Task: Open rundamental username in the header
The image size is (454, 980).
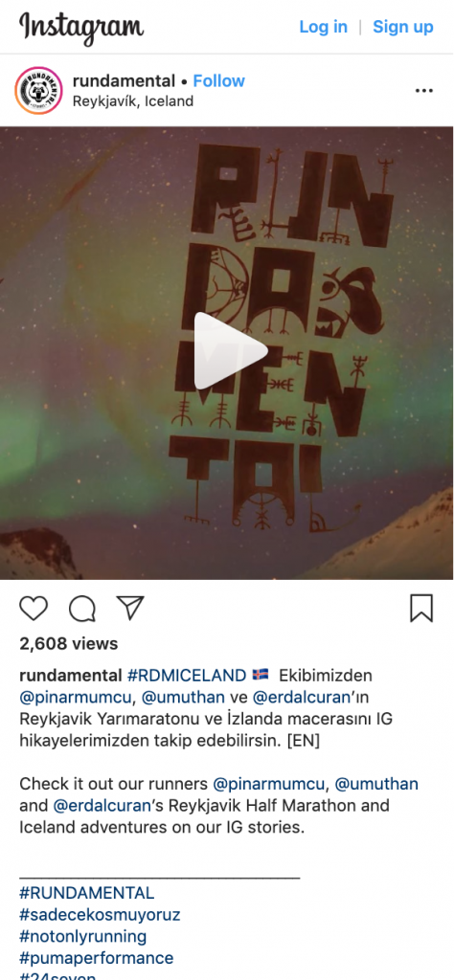Action: 124,80
